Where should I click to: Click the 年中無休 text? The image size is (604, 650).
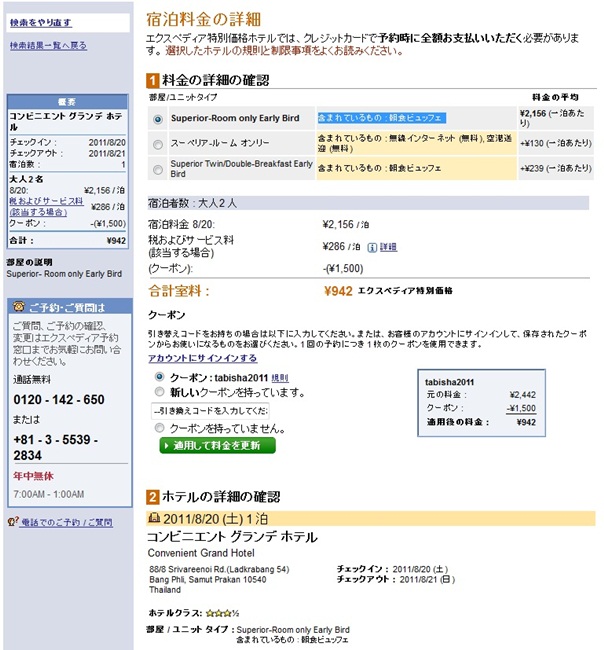point(33,476)
